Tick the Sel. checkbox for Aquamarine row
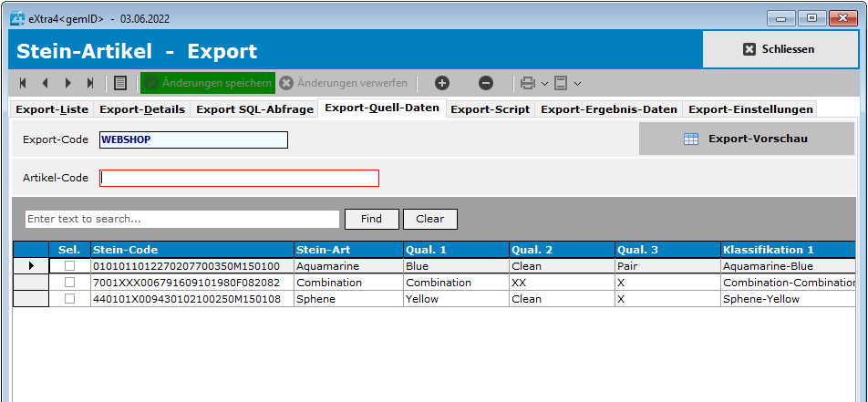Viewport: 868px width, 402px height. pyautogui.click(x=69, y=266)
